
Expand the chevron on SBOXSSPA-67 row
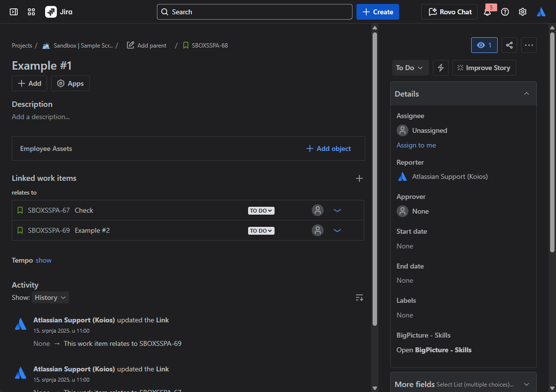tap(337, 210)
